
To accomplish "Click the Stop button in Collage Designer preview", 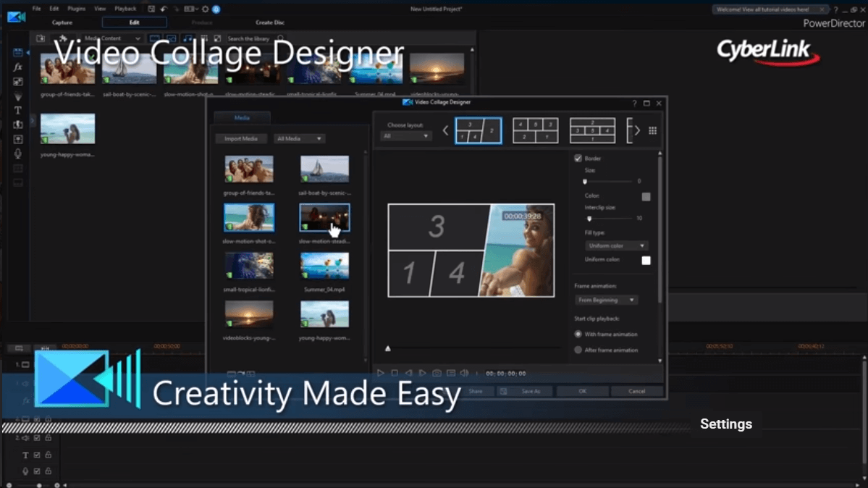I will pyautogui.click(x=395, y=374).
